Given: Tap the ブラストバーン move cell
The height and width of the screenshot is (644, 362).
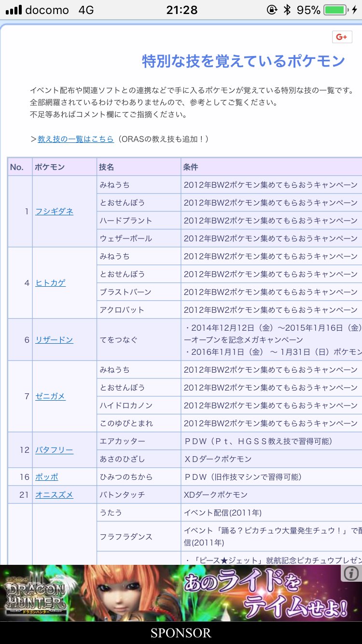Looking at the screenshot, I should click(139, 292).
